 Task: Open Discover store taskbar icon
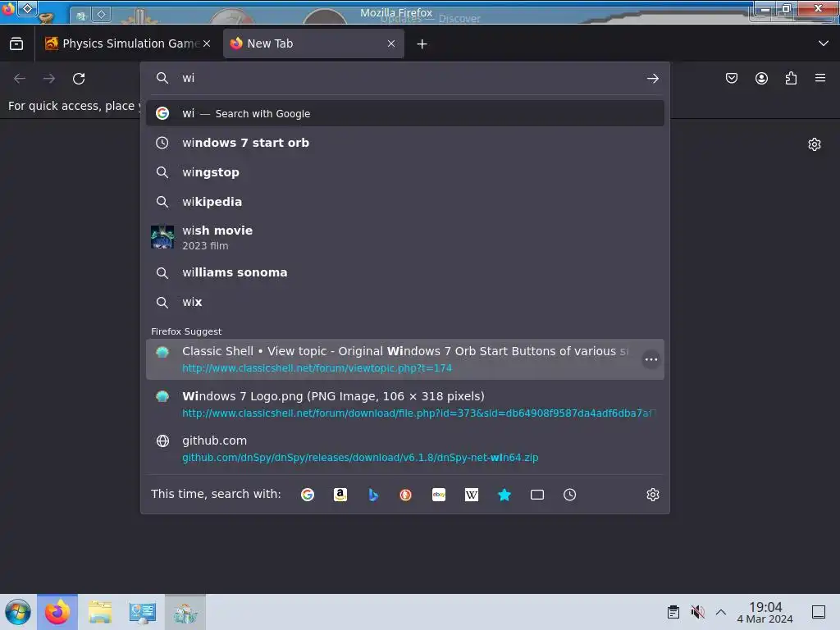185,612
